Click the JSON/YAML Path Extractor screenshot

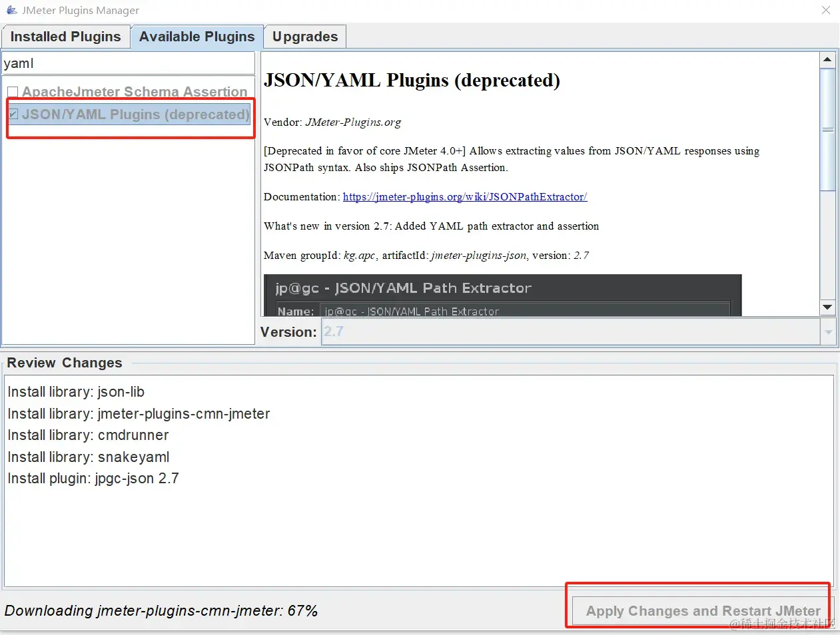pyautogui.click(x=502, y=296)
